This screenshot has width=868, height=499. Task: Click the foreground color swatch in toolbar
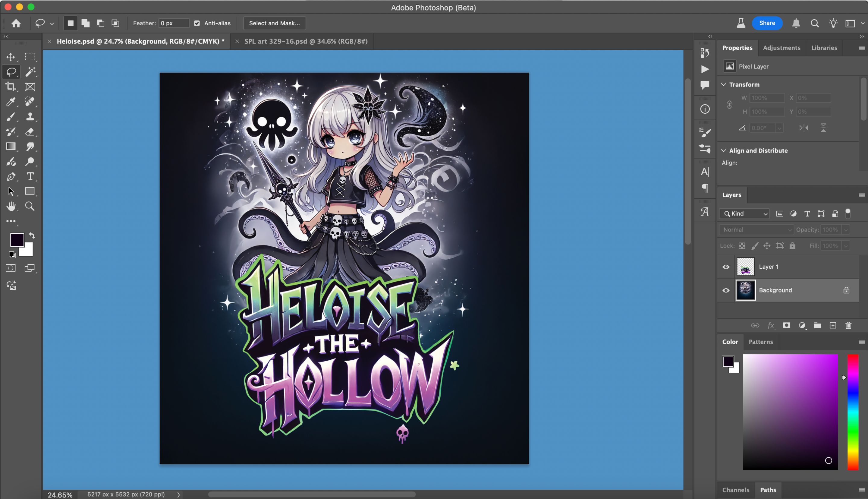(x=17, y=240)
